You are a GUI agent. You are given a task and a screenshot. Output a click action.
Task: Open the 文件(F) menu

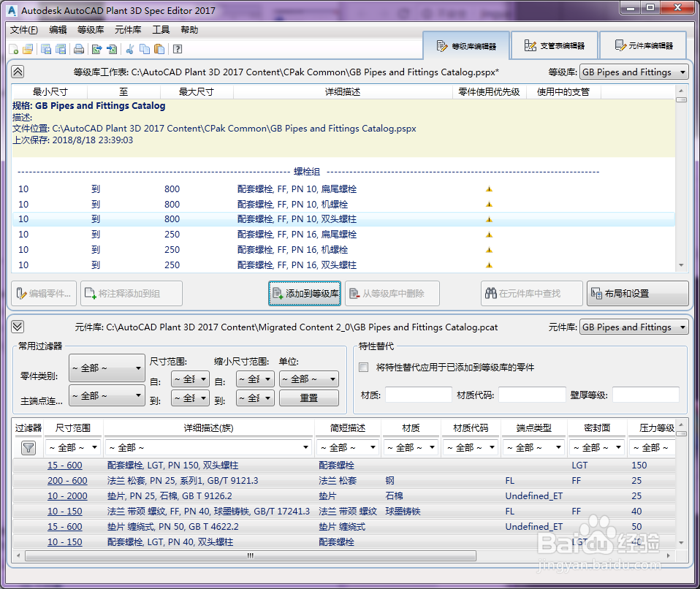click(x=24, y=30)
